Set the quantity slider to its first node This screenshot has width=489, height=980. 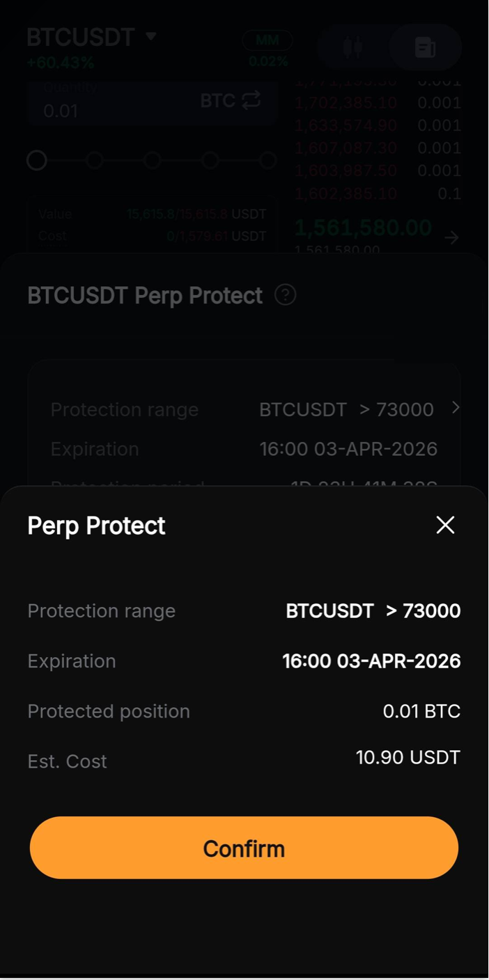pyautogui.click(x=37, y=161)
